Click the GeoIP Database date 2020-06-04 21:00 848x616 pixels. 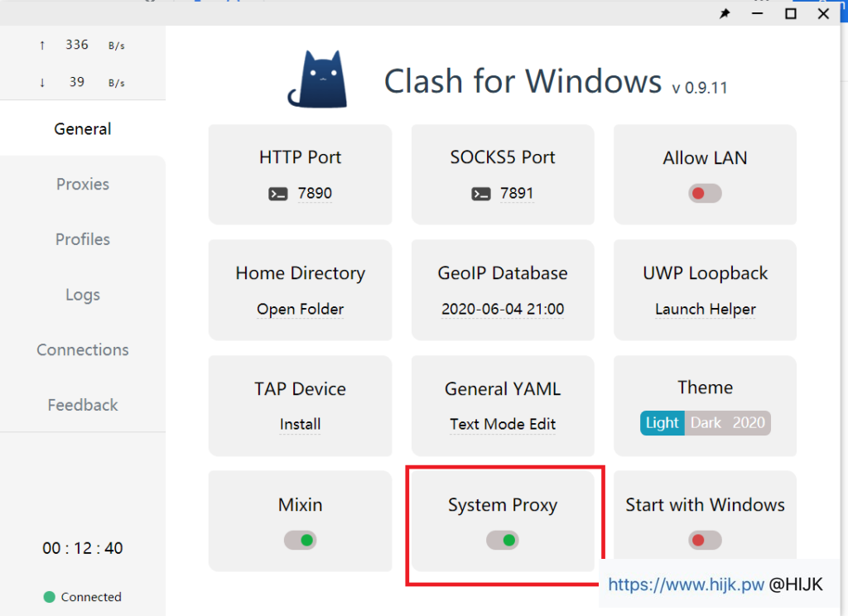pos(503,310)
